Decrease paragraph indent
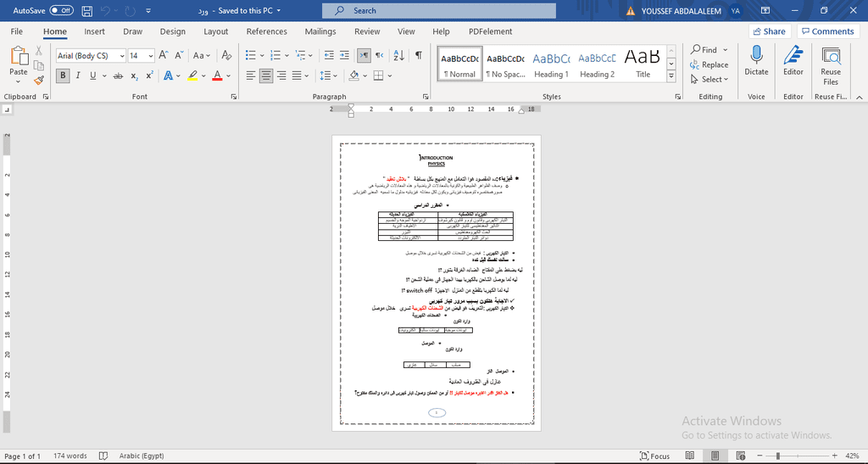The image size is (868, 464). click(329, 55)
